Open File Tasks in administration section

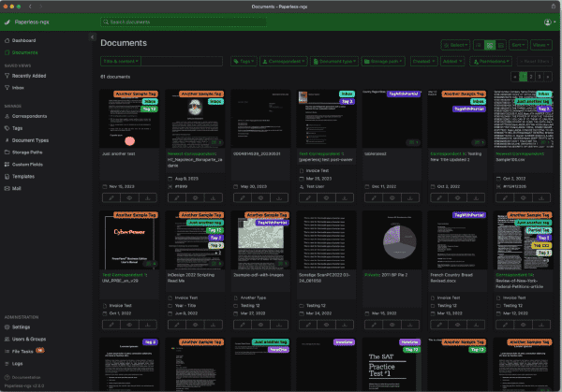(24, 351)
